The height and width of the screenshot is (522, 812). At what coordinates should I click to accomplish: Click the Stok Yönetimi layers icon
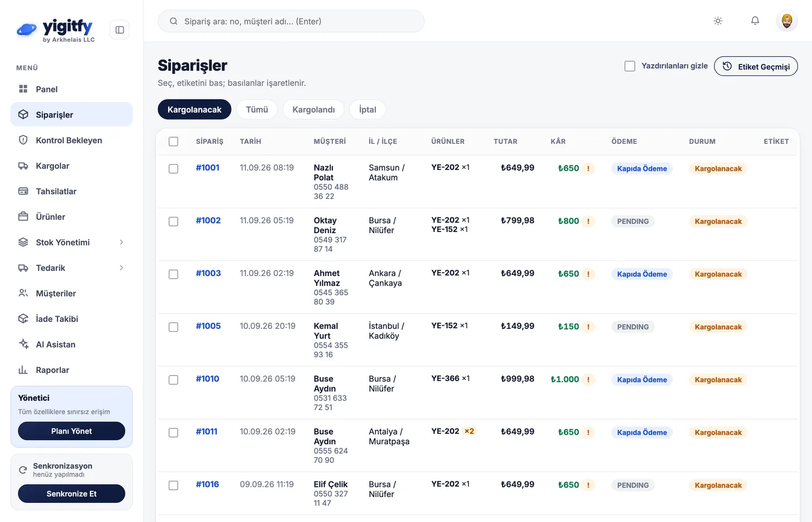23,242
